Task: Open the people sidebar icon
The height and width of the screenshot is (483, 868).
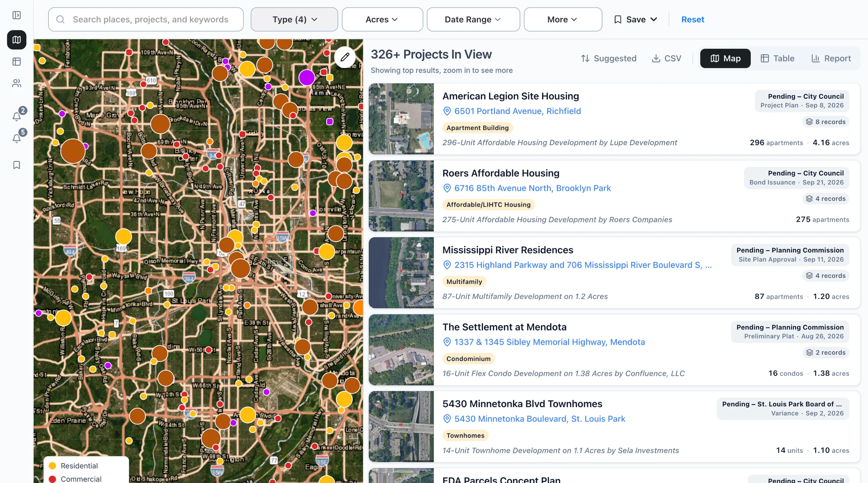Action: [17, 84]
